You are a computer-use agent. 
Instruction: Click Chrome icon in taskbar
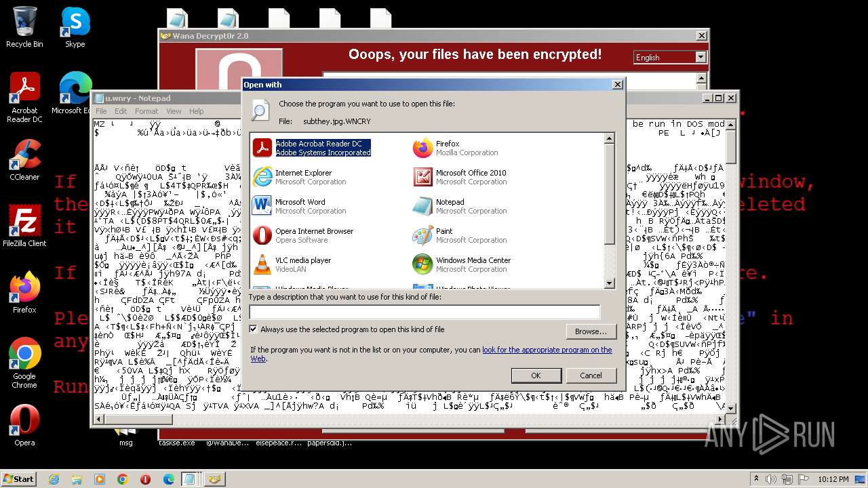[123, 479]
